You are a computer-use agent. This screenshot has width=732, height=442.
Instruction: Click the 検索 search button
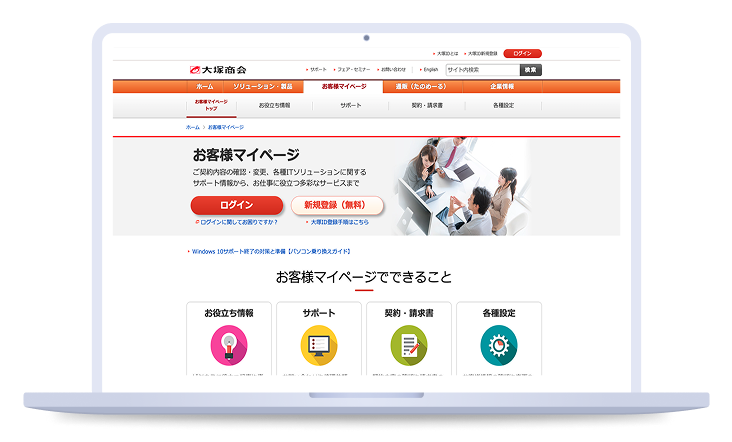531,70
